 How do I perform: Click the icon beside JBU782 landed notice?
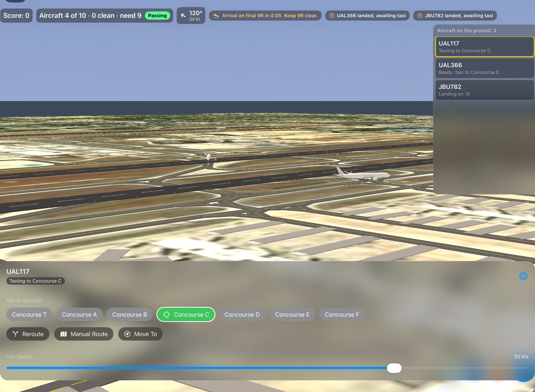[420, 16]
